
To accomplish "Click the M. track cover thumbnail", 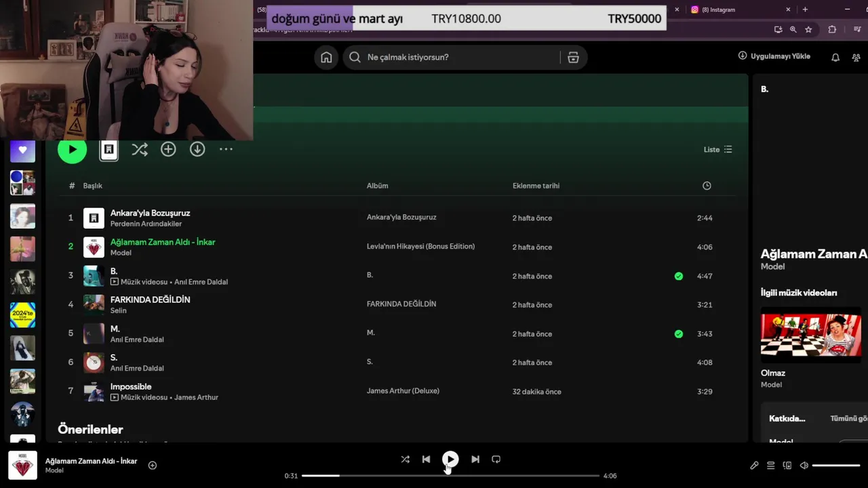I will point(94,333).
